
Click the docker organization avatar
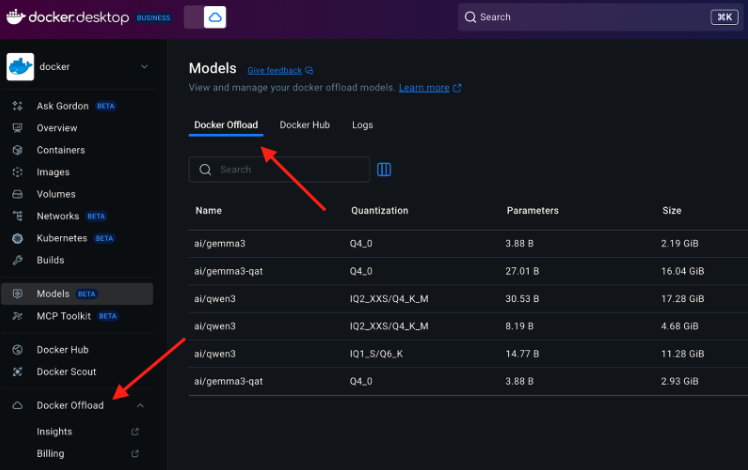(20, 67)
